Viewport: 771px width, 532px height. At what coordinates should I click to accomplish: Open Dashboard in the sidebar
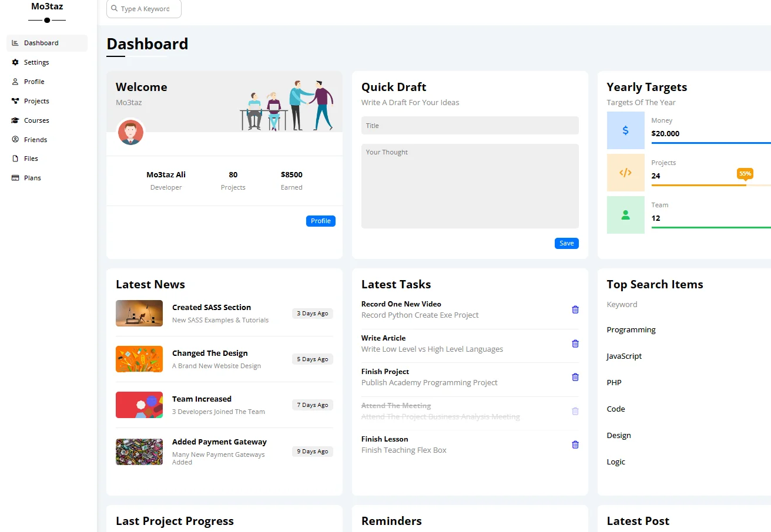pos(47,43)
